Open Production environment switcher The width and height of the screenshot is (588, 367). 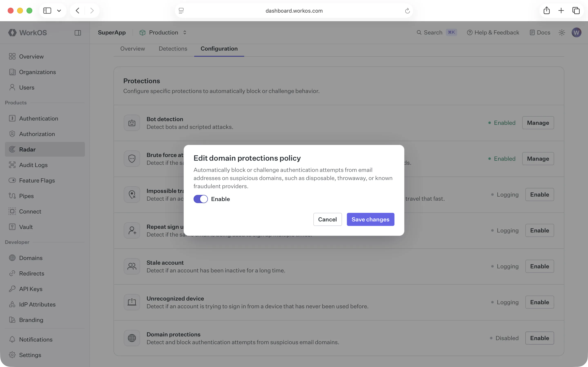(163, 33)
